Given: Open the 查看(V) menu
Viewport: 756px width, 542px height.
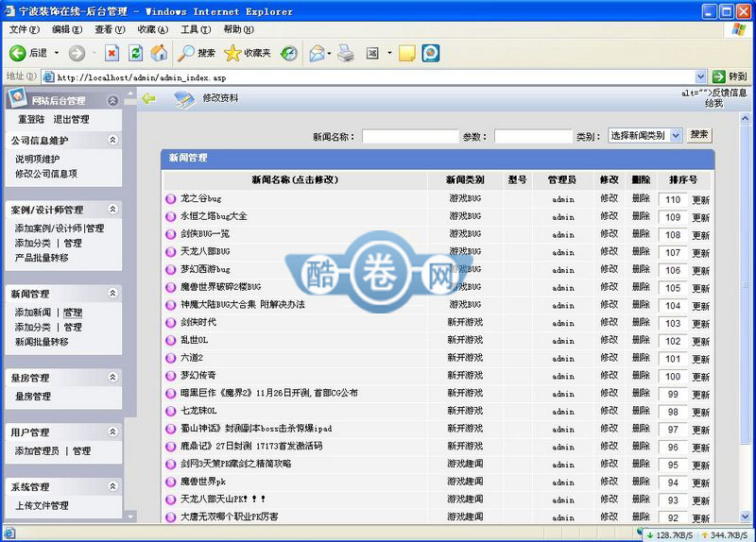Looking at the screenshot, I should [x=110, y=29].
